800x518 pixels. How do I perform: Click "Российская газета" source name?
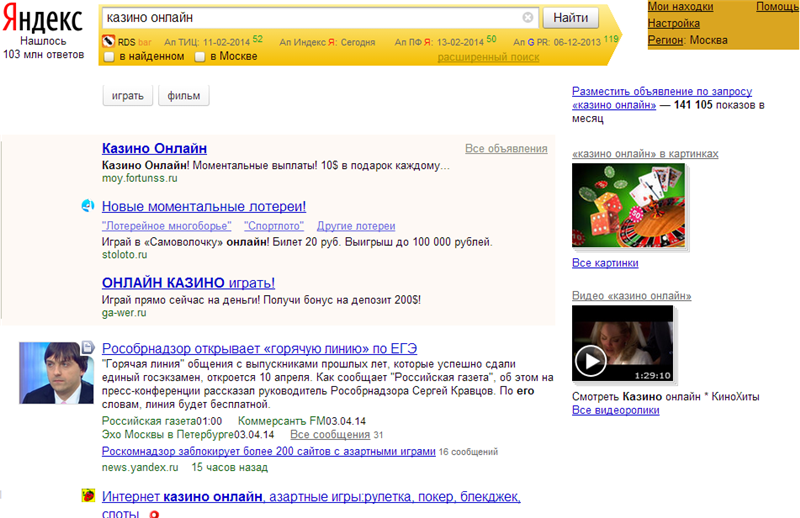tap(149, 422)
